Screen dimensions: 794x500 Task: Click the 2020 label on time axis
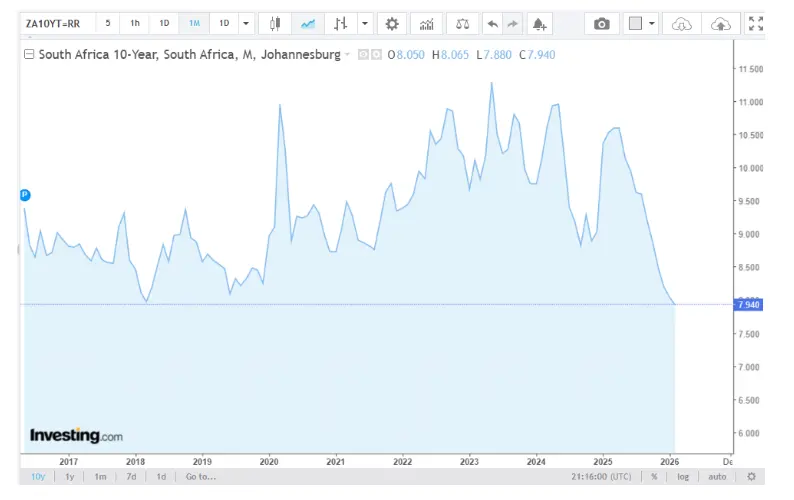pos(269,461)
